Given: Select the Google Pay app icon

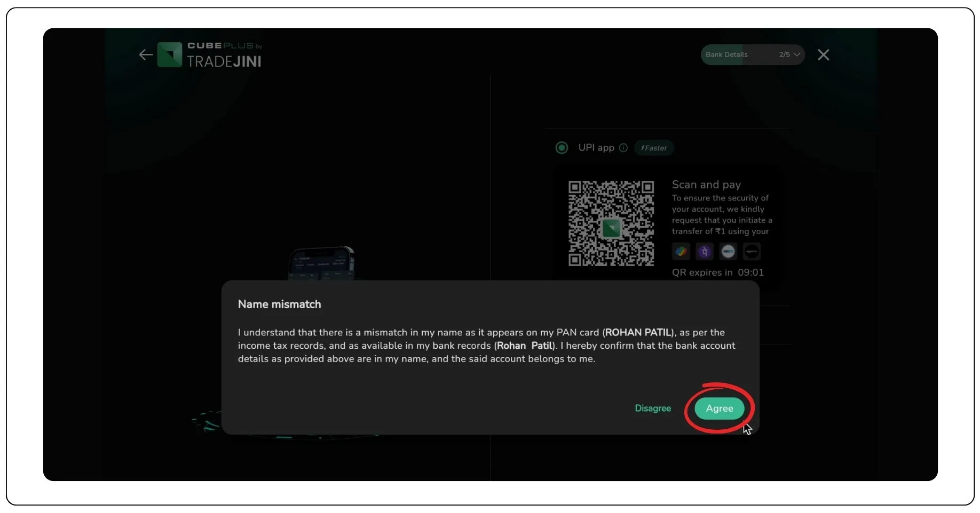Looking at the screenshot, I should [x=681, y=251].
